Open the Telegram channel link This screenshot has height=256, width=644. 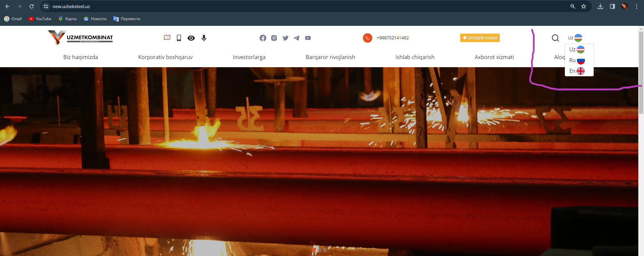pos(297,38)
